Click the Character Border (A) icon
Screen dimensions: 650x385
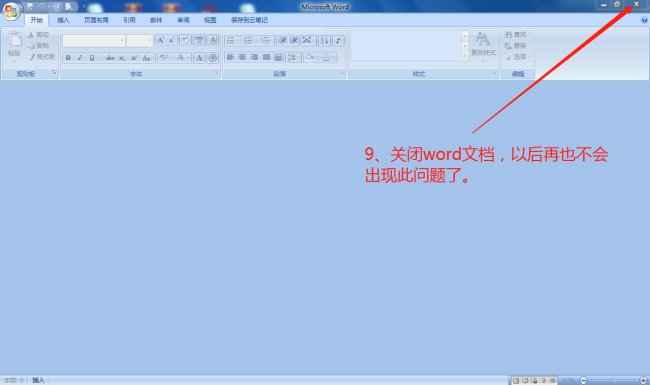(213, 40)
